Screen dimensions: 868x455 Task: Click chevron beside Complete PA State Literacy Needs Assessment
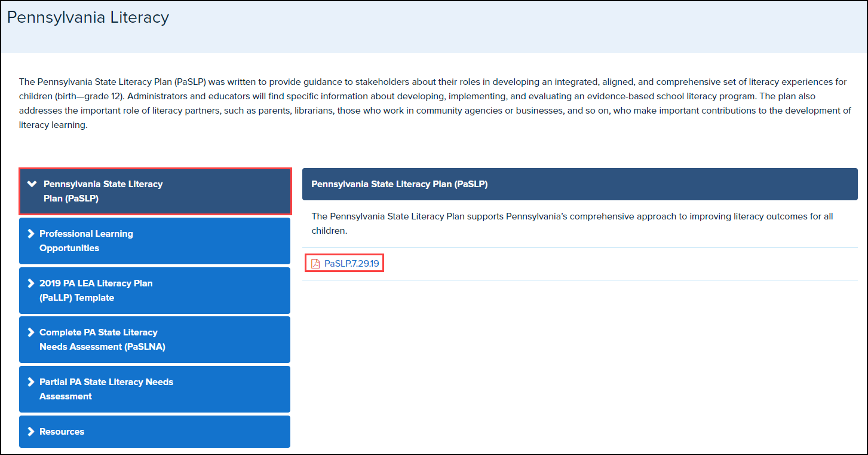[31, 332]
